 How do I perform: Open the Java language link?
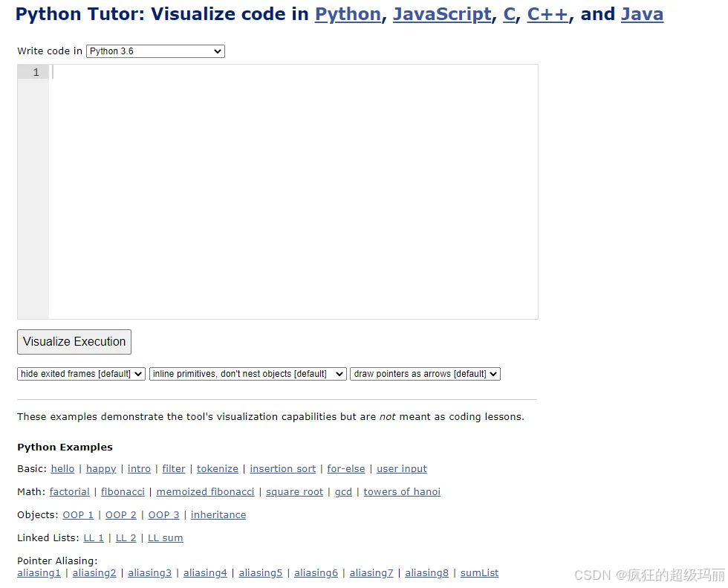tap(642, 14)
